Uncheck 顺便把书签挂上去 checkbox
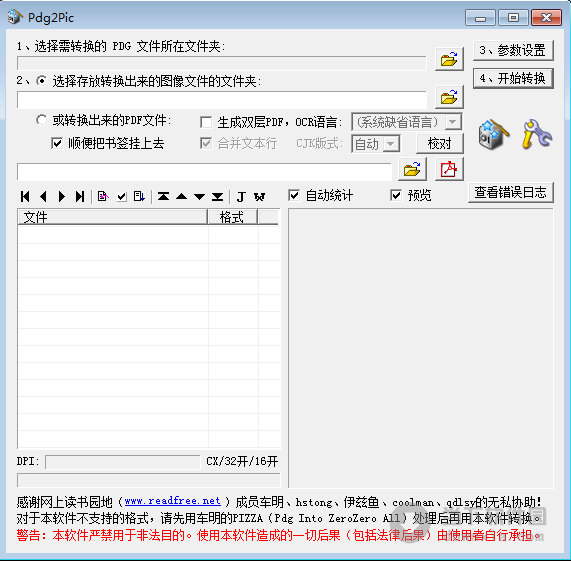Viewport: 571px width, 561px height. [x=57, y=143]
